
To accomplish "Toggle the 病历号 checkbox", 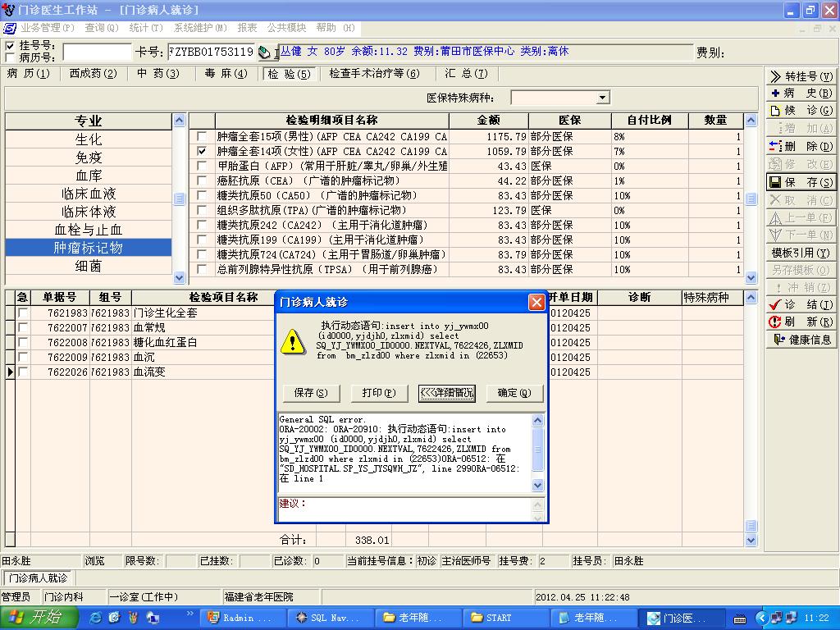I will (10, 57).
